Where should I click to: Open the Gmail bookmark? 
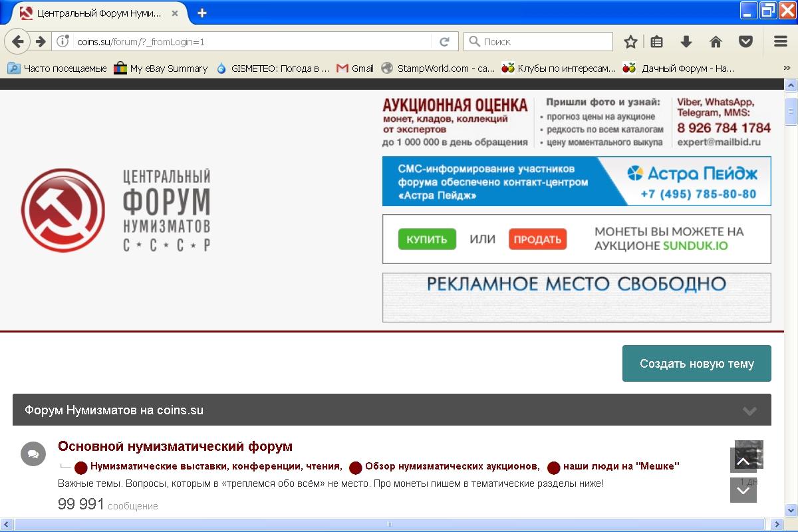[x=355, y=68]
